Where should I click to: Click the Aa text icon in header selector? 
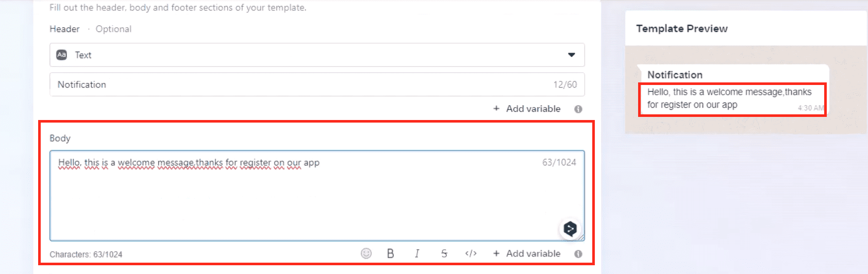(x=62, y=55)
